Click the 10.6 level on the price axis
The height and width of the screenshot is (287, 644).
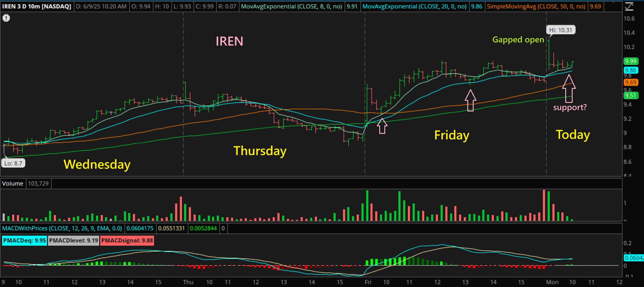tap(629, 19)
